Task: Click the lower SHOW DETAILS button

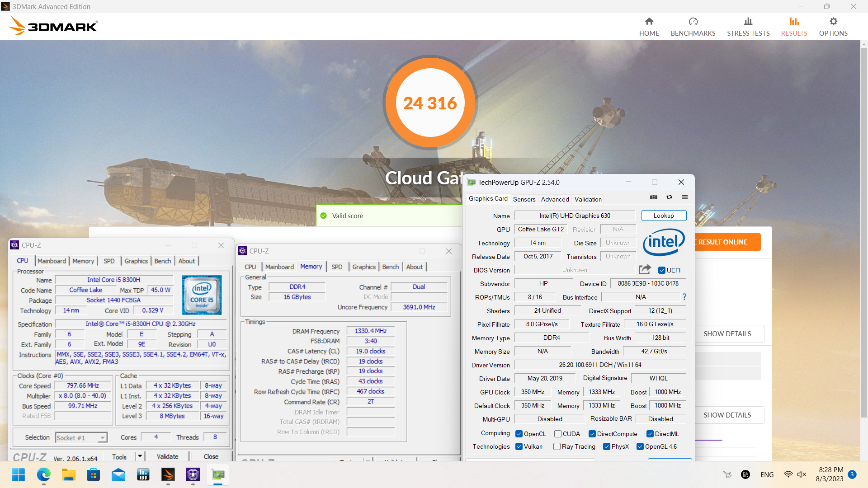Action: (x=727, y=415)
